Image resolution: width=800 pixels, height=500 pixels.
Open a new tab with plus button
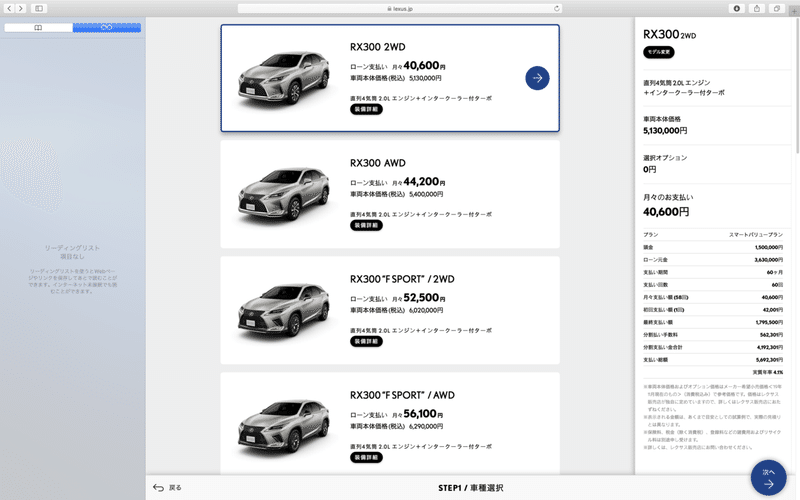[794, 11]
